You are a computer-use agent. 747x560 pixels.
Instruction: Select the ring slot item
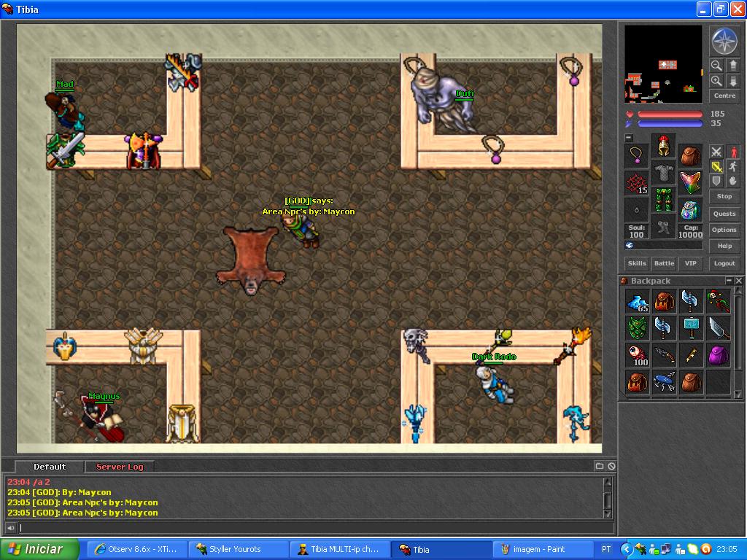click(x=636, y=209)
